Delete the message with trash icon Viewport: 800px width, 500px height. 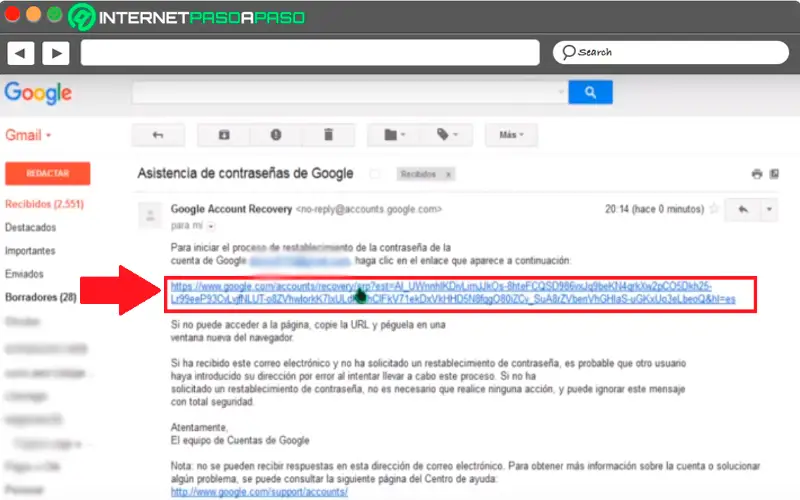[x=329, y=135]
